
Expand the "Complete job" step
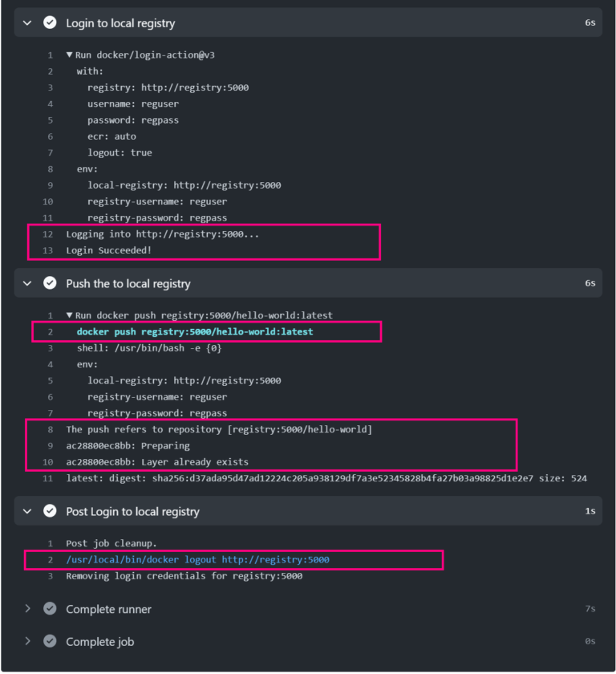[26, 641]
